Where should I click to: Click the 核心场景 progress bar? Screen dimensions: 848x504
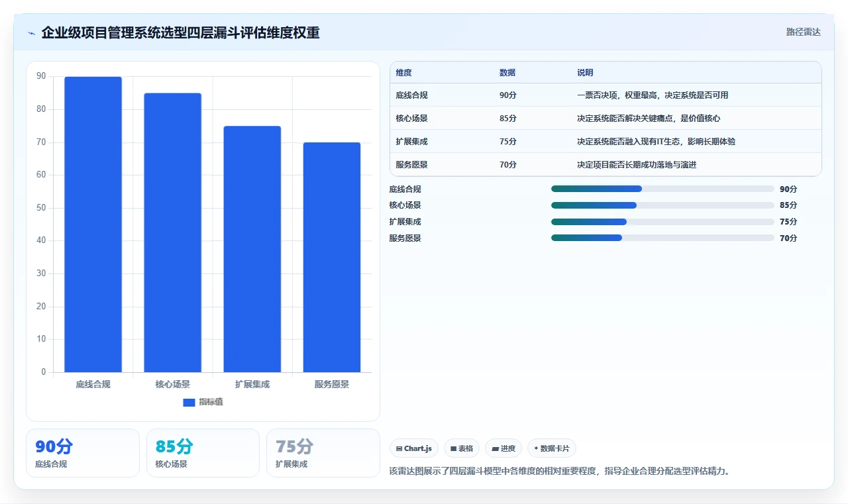click(662, 205)
